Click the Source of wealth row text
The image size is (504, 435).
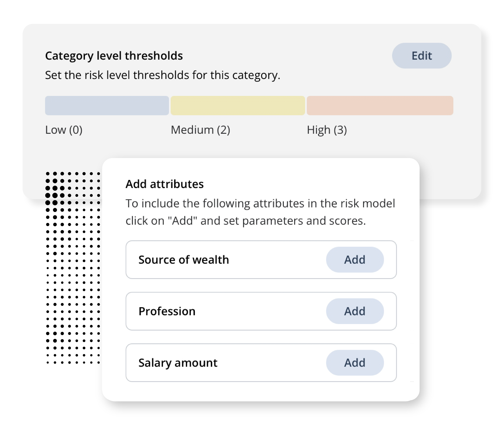[x=184, y=260]
